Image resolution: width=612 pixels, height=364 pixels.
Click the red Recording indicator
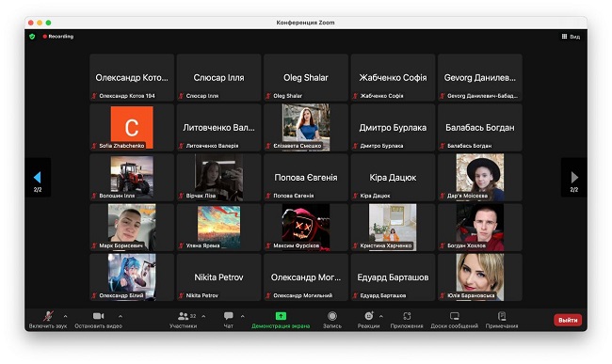click(58, 37)
